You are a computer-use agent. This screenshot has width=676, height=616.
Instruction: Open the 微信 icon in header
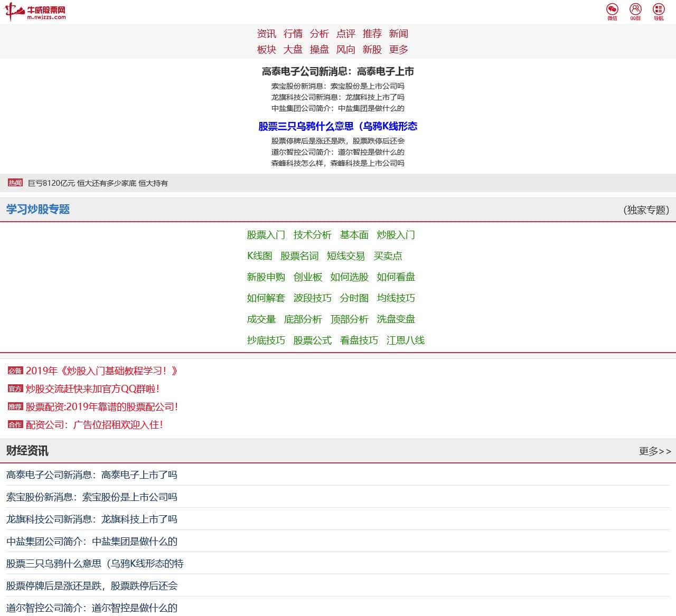point(612,12)
